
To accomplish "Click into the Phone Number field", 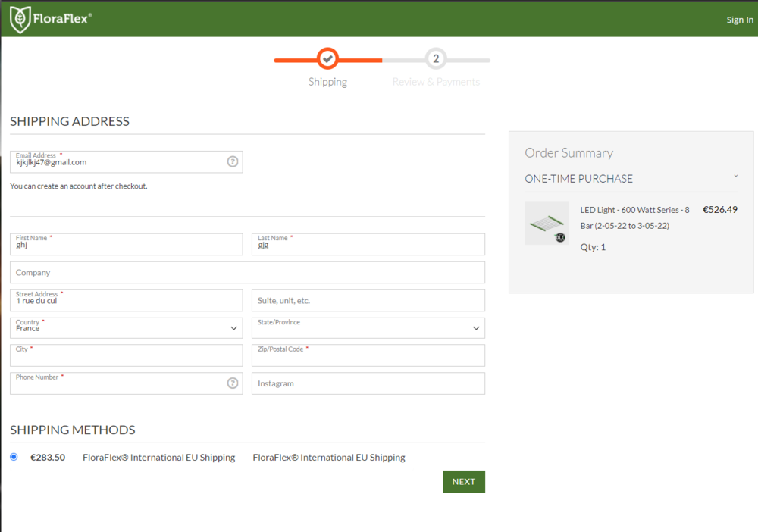I will pos(126,383).
